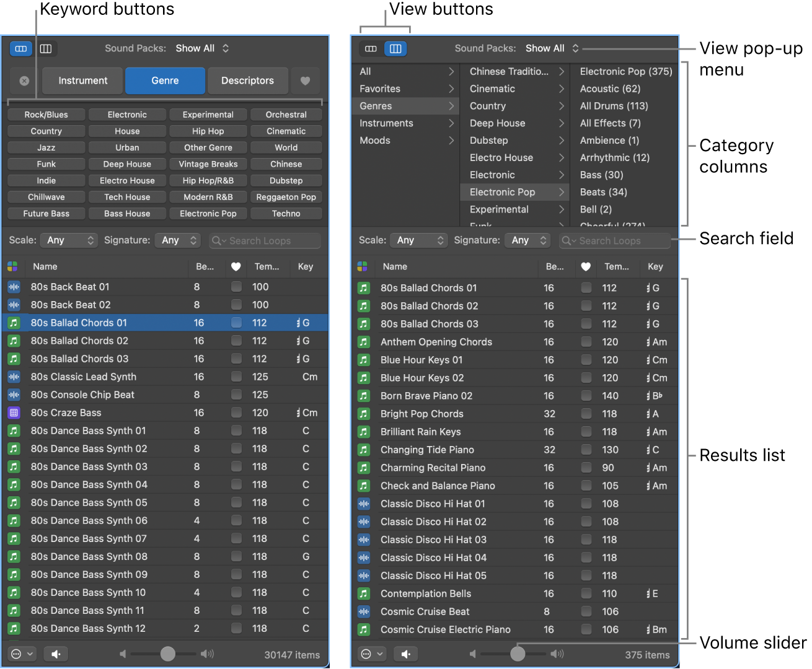The width and height of the screenshot is (812, 669).
Task: Switch right panel to column view
Action: 395,48
